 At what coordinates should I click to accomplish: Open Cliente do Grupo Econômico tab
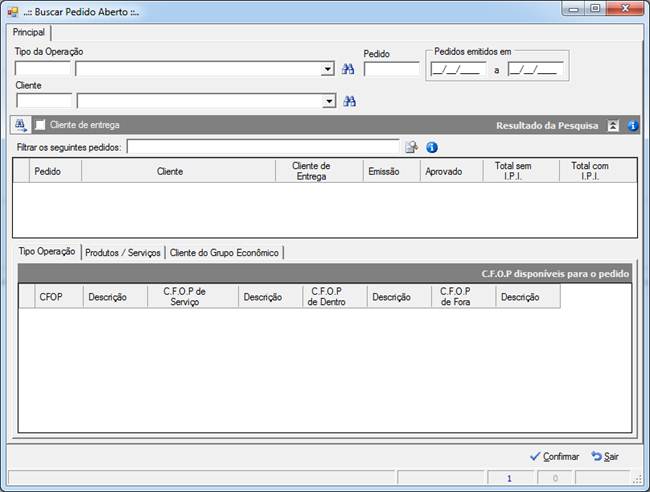click(224, 252)
